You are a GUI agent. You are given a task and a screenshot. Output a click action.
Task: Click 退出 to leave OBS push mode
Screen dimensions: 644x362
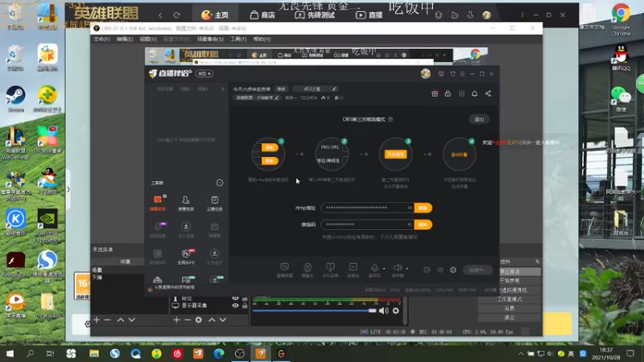479,119
